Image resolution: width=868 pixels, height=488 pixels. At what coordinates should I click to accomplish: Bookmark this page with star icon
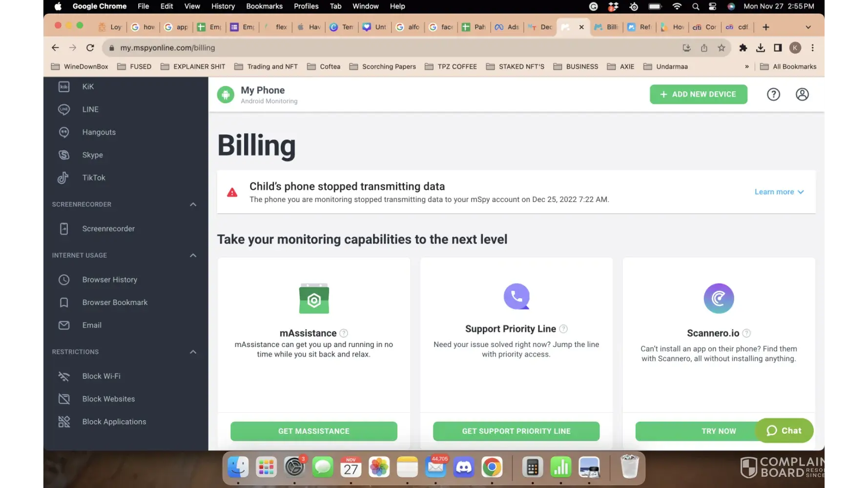[721, 48]
